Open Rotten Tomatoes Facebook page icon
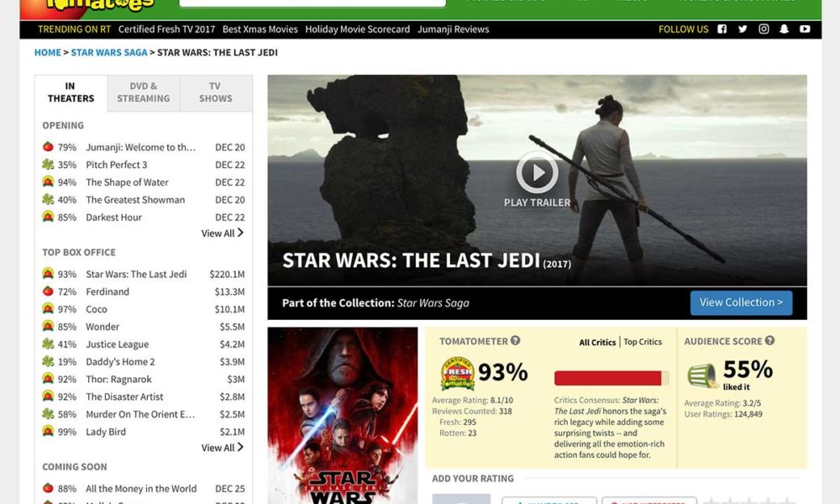Viewport: 840px width, 504px height. tap(722, 29)
